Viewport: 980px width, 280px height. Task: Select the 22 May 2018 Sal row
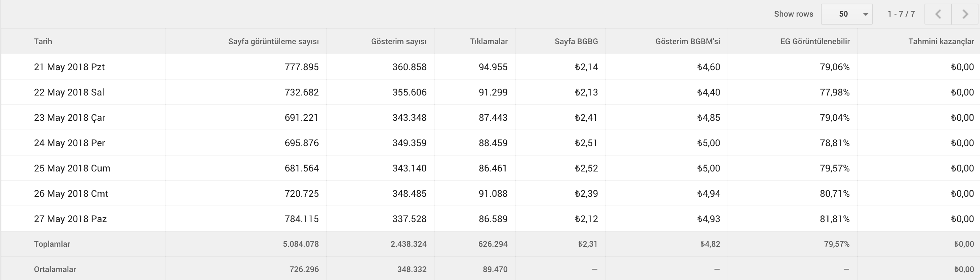tap(490, 92)
